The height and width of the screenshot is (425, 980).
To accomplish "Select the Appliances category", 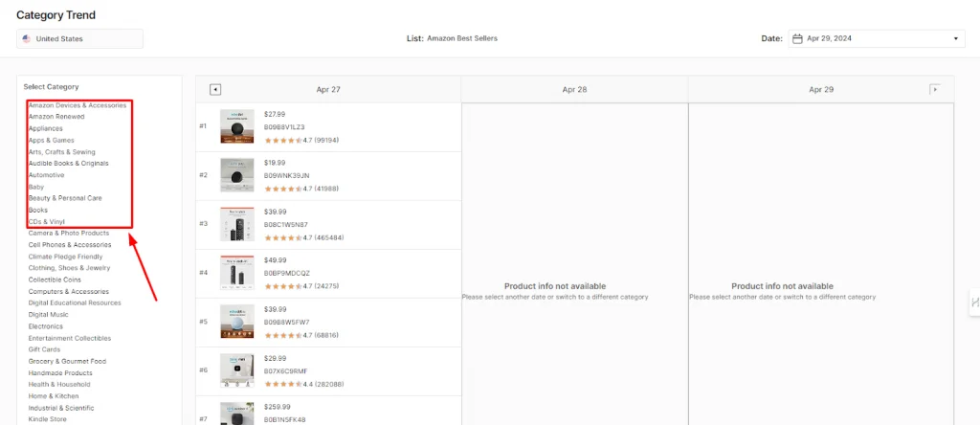I will tap(46, 129).
